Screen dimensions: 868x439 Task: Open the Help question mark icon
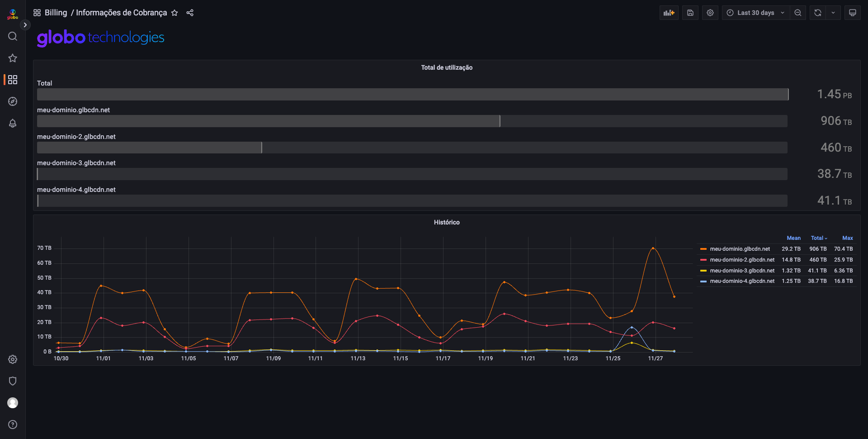point(13,425)
